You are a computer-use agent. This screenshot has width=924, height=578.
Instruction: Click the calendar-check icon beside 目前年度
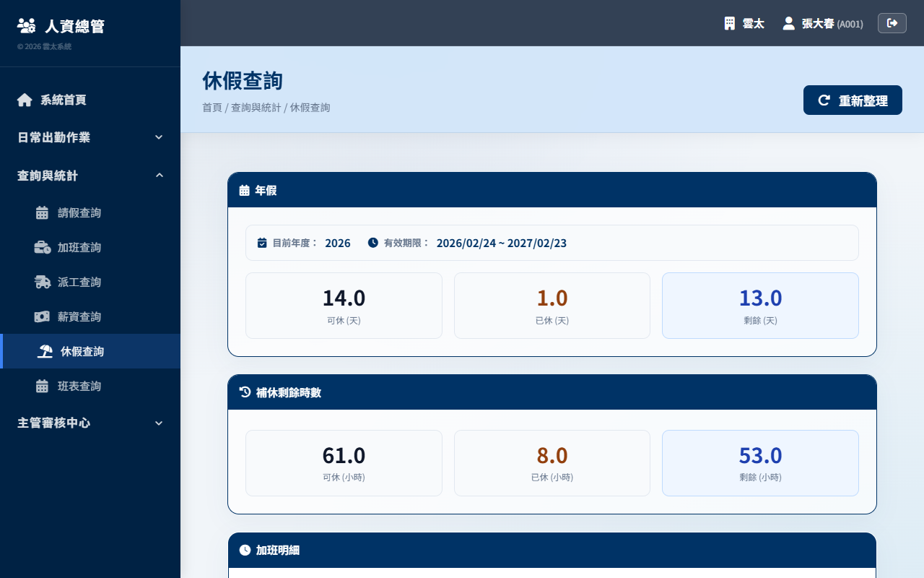click(x=262, y=243)
